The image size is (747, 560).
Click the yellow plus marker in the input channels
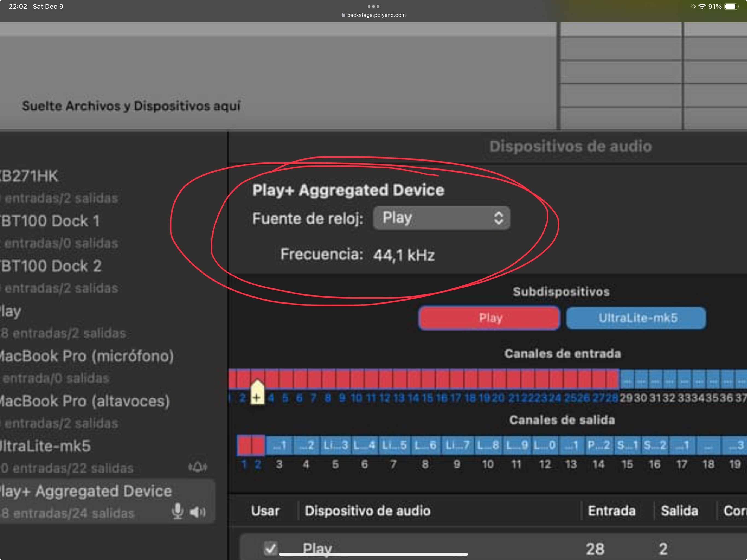pyautogui.click(x=257, y=393)
